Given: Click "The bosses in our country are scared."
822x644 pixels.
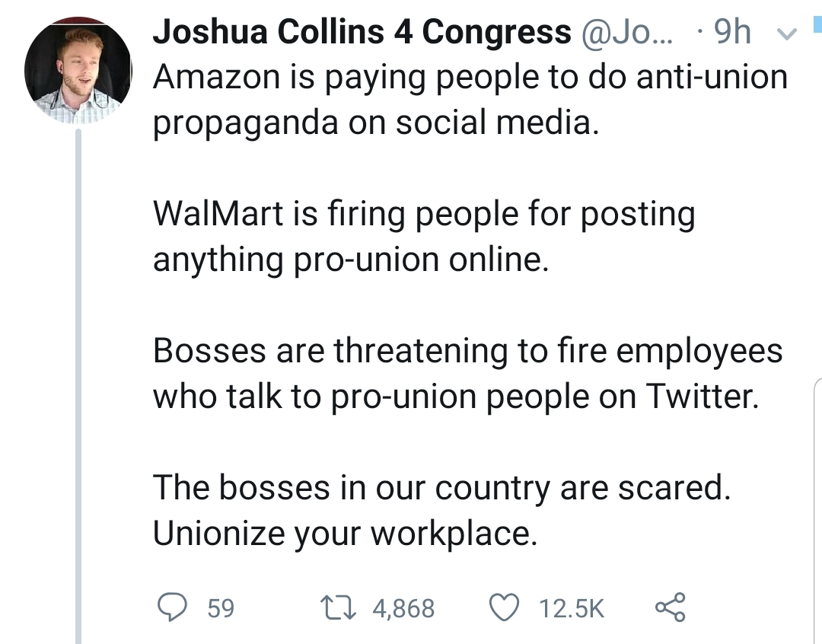Looking at the screenshot, I should click(441, 487).
